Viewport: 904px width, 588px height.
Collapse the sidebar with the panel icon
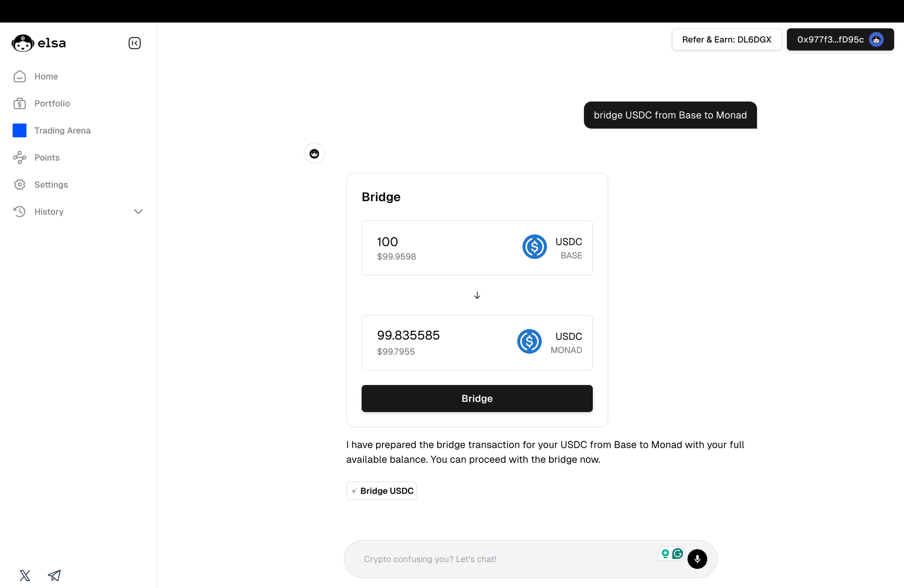(x=134, y=43)
